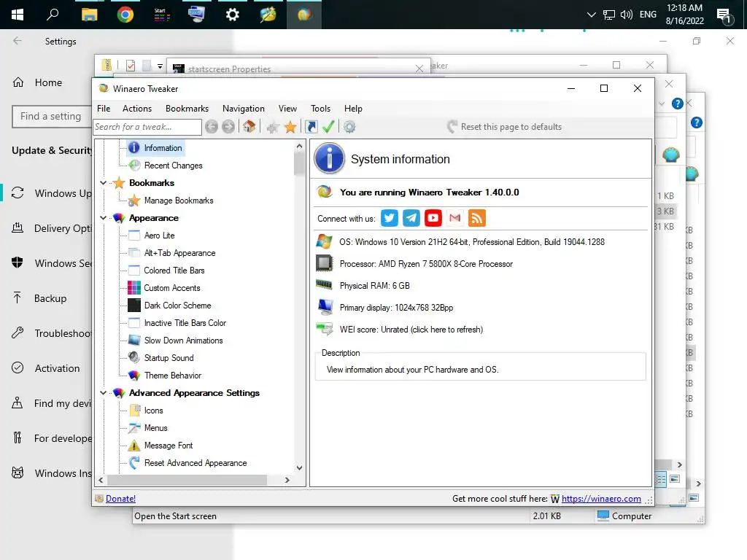Click the Search for a tweak field

(147, 127)
